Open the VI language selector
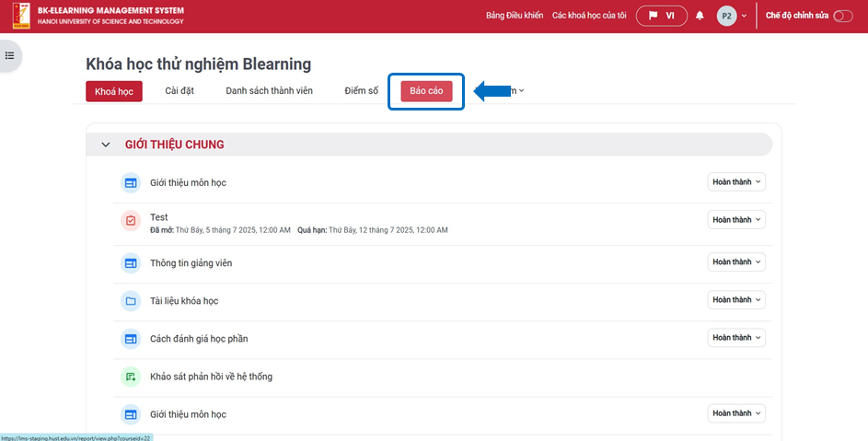868x441 pixels. (x=662, y=16)
